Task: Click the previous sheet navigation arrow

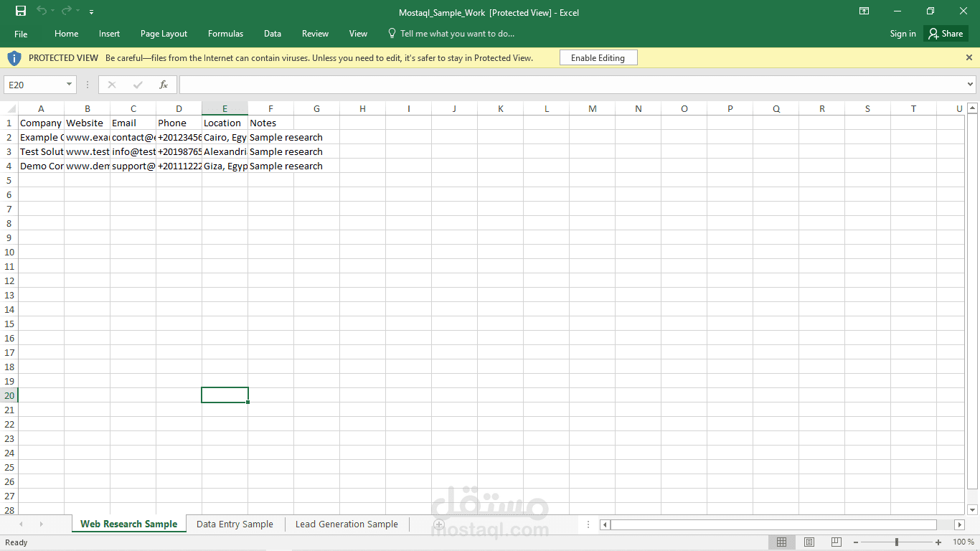Action: pyautogui.click(x=21, y=524)
